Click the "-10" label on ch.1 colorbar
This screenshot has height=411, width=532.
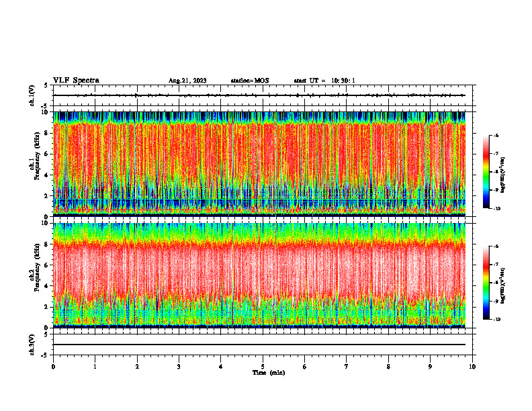[x=496, y=209]
